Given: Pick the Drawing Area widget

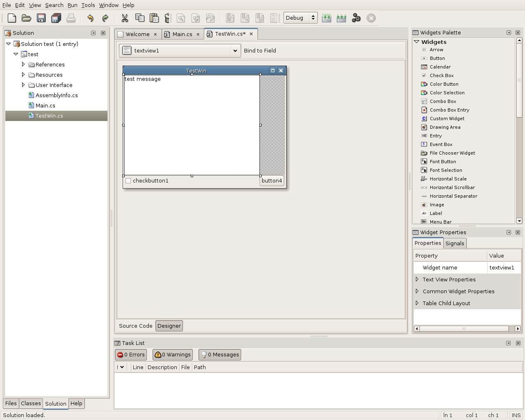Looking at the screenshot, I should (445, 127).
